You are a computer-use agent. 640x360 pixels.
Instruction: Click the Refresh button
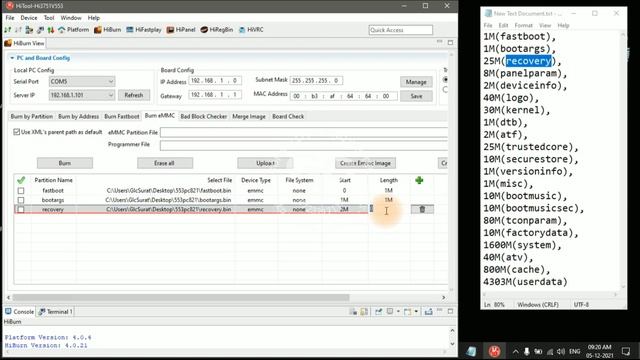134,95
